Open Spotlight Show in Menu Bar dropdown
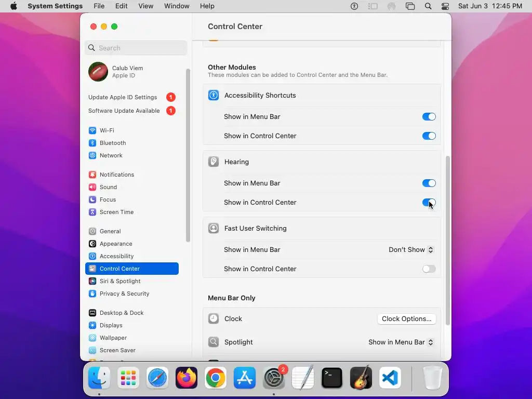532x399 pixels. [401, 342]
